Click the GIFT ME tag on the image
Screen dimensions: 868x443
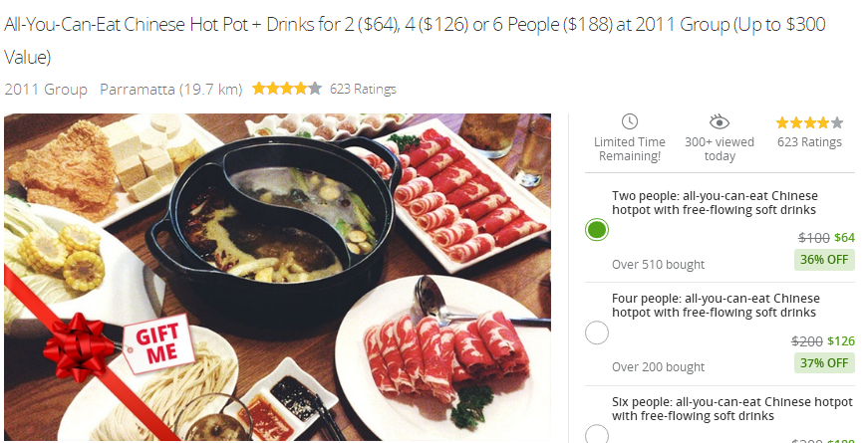coord(157,344)
